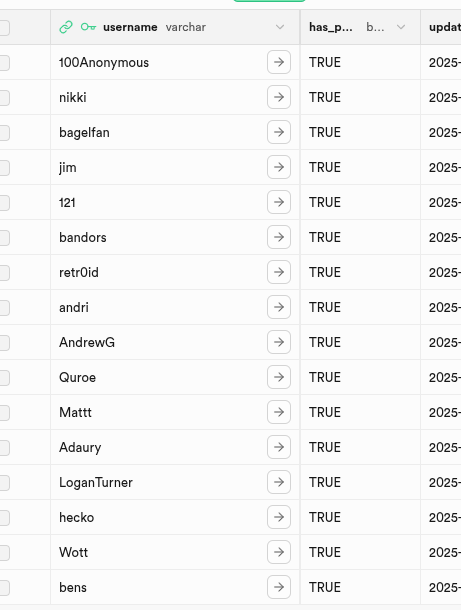Open the arrow icon beside LoganTurner
Image resolution: width=461 pixels, height=610 pixels.
coord(279,482)
